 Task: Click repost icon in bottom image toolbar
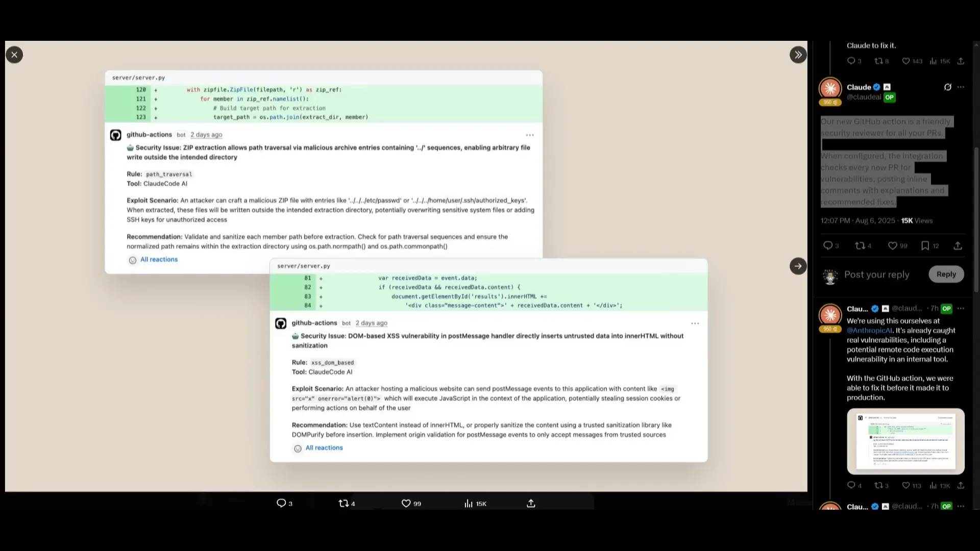coord(344,503)
